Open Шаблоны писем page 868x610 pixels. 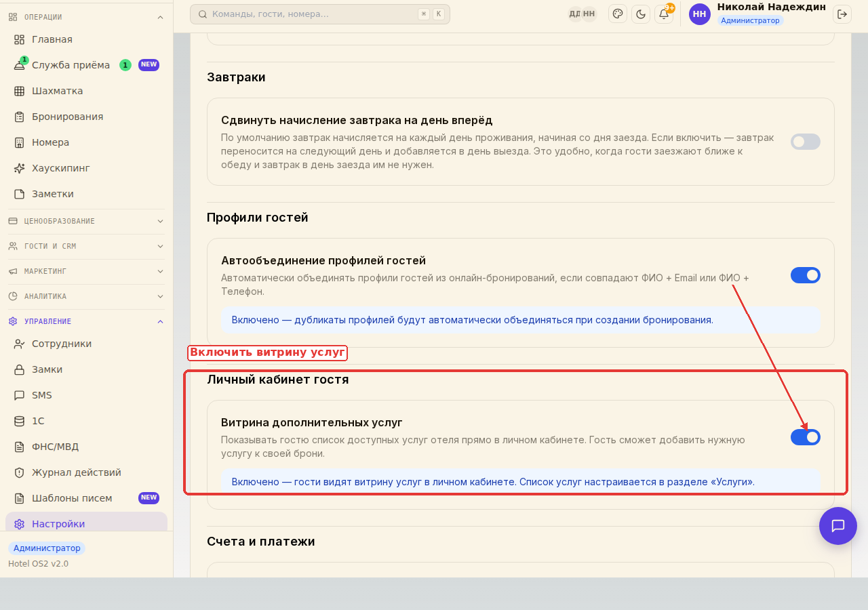point(86,498)
